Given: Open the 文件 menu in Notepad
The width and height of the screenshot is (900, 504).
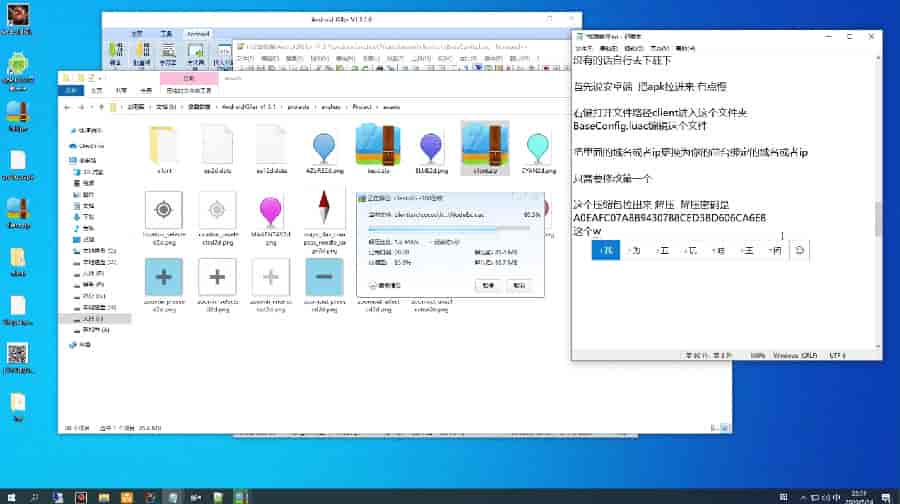Looking at the screenshot, I should click(582, 47).
